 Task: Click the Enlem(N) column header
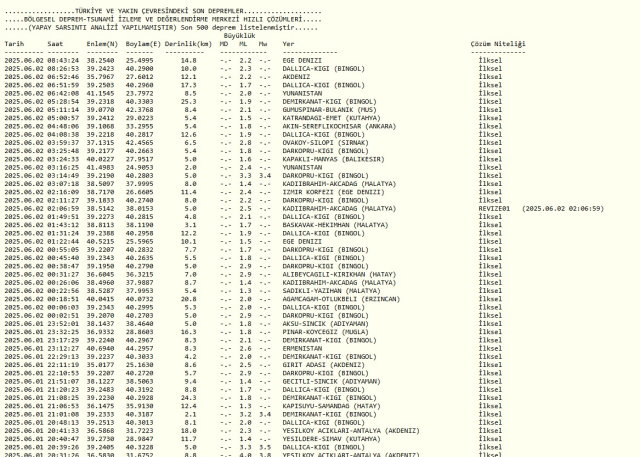102,44
